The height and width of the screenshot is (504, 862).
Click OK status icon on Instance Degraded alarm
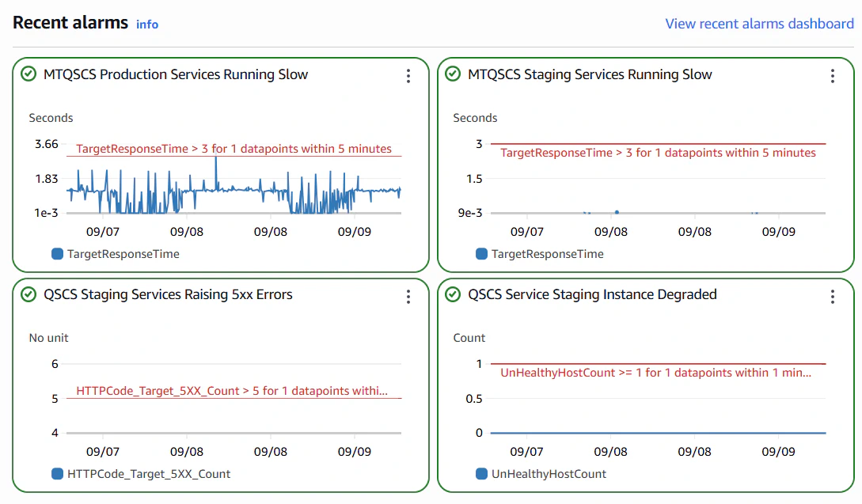(x=453, y=294)
